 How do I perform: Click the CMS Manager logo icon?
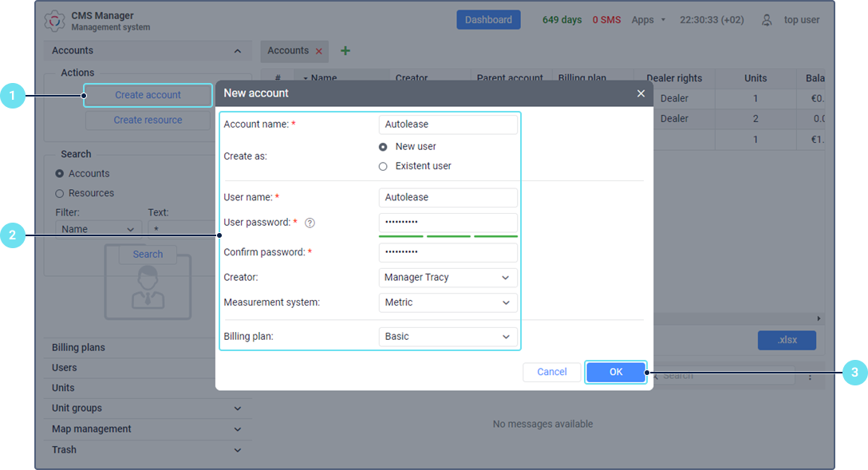point(55,21)
